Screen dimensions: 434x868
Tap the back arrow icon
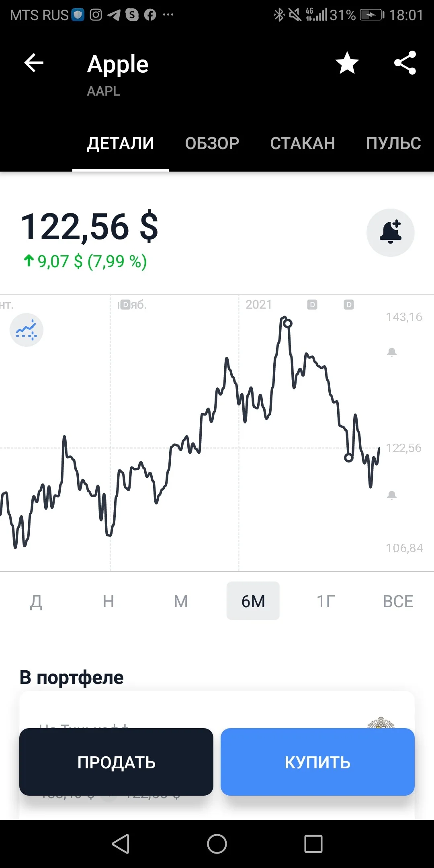34,63
